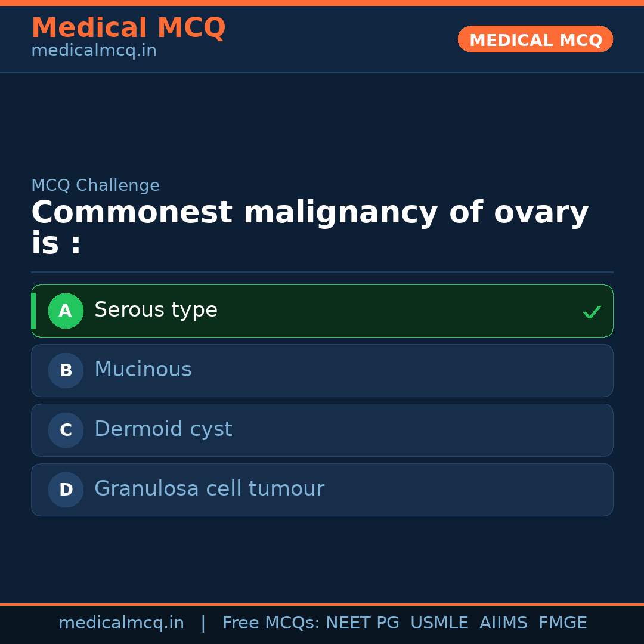Image resolution: width=644 pixels, height=644 pixels.
Task: Click the green checkmark on option A
Action: tap(592, 311)
